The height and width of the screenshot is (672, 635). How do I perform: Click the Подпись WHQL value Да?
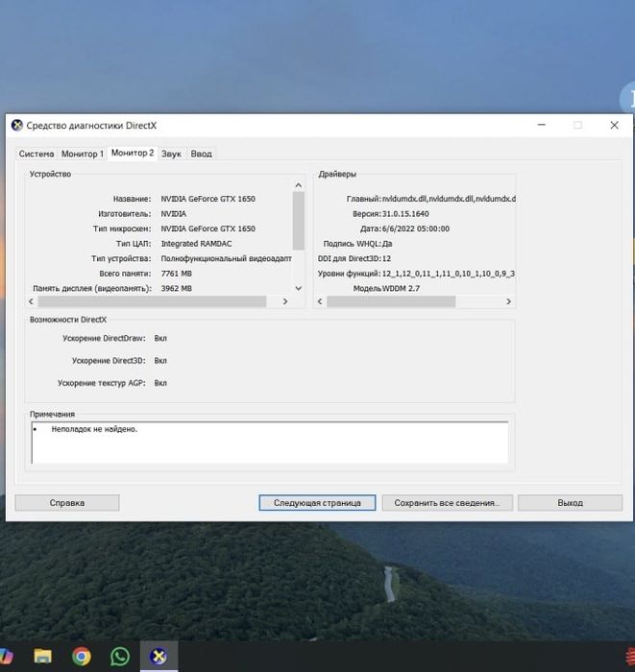387,244
